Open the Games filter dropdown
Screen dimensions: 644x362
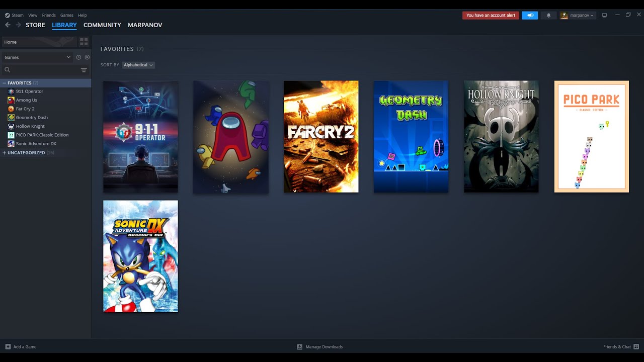pyautogui.click(x=38, y=57)
